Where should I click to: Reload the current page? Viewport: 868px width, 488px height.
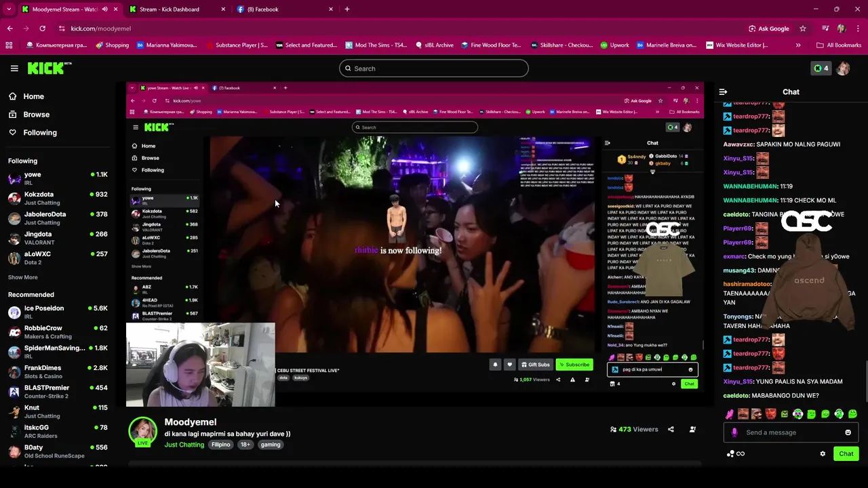click(x=42, y=28)
